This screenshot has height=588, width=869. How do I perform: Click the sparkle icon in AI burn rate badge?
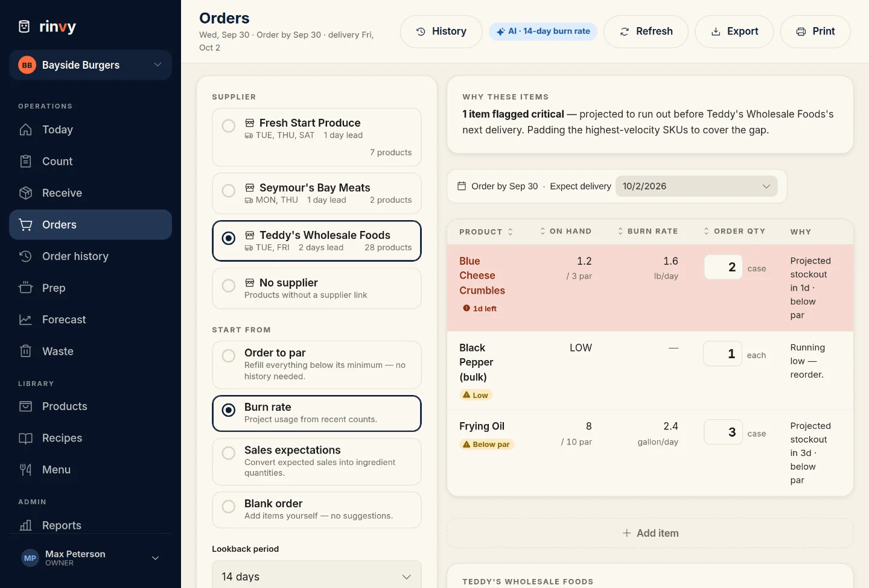pos(500,31)
